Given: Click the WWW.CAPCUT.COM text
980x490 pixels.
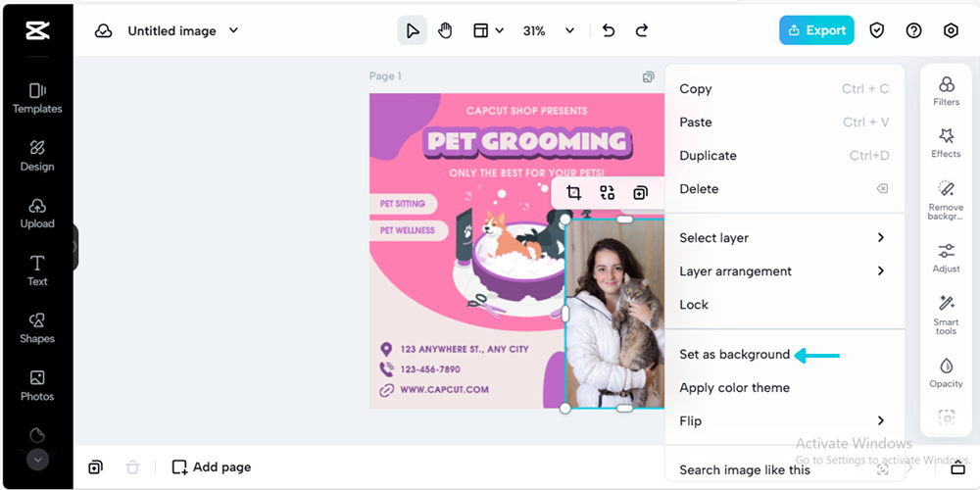Looking at the screenshot, I should point(444,389).
